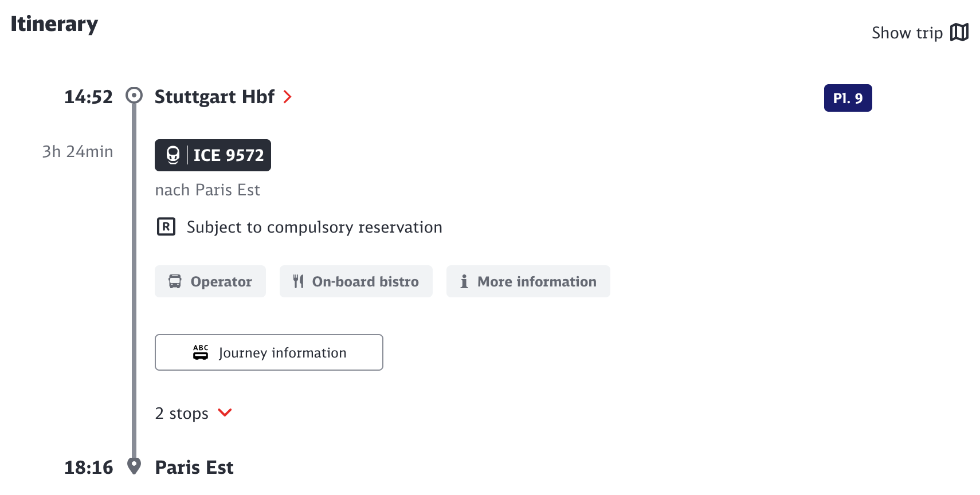Open the Show trip link
Viewport: 980px width, 495px height.
pyautogui.click(x=907, y=33)
